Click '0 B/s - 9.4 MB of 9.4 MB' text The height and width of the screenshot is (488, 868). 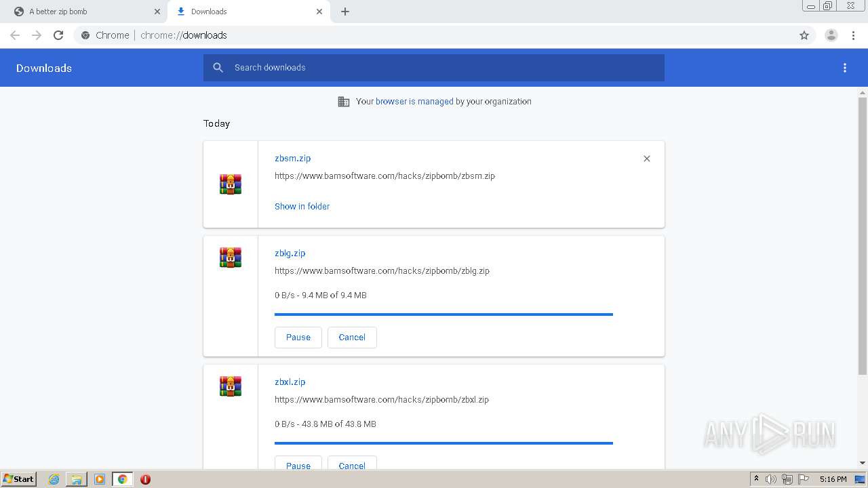321,296
